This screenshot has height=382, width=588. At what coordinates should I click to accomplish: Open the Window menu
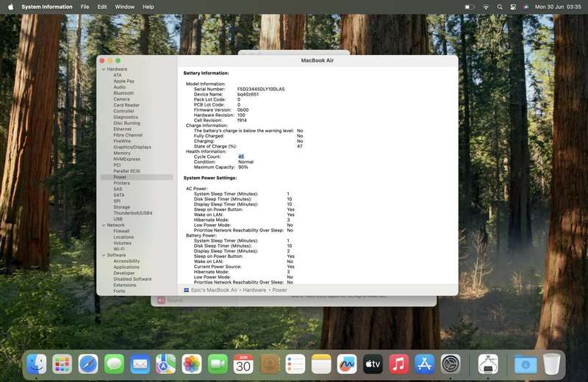pyautogui.click(x=124, y=7)
